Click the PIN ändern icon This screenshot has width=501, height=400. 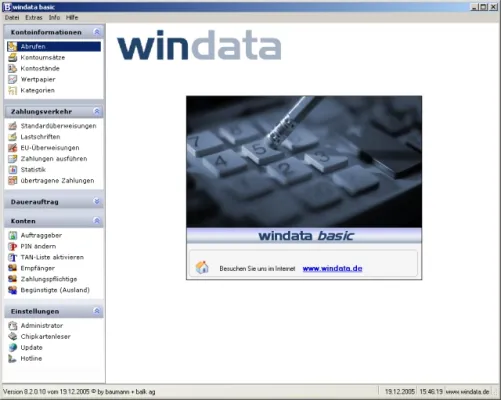pos(12,246)
